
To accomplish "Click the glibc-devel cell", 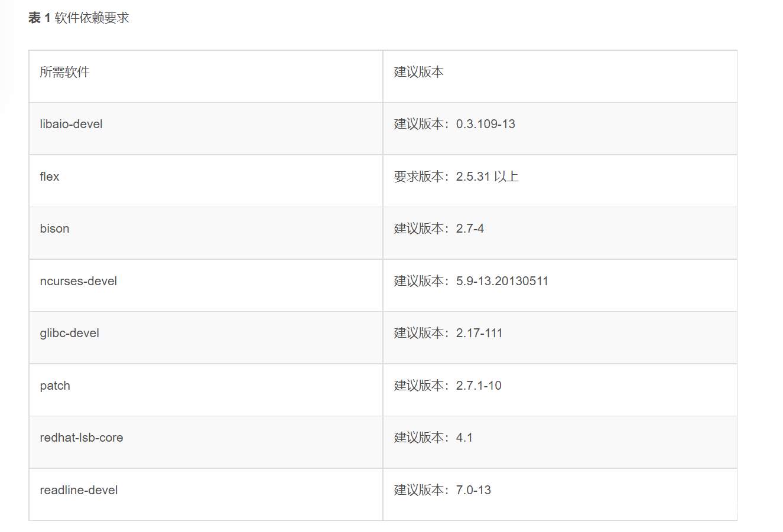I will tap(70, 333).
